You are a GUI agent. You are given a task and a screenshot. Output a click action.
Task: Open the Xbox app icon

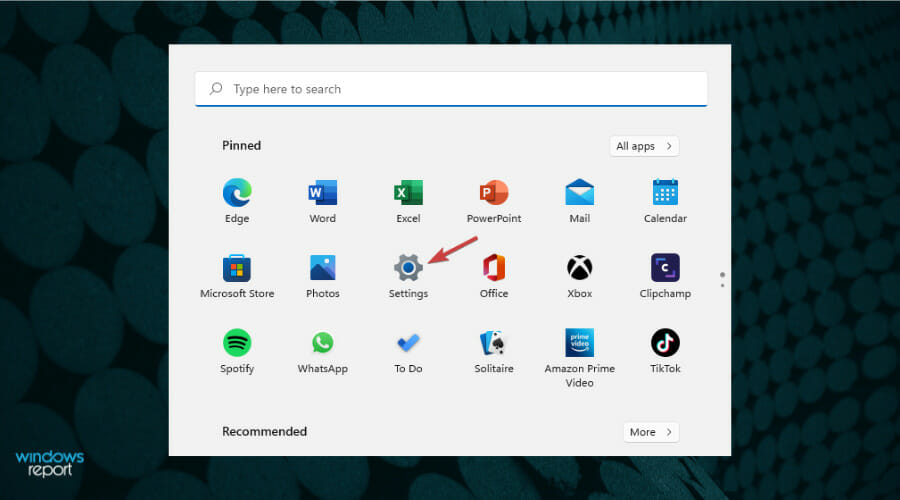pos(580,268)
